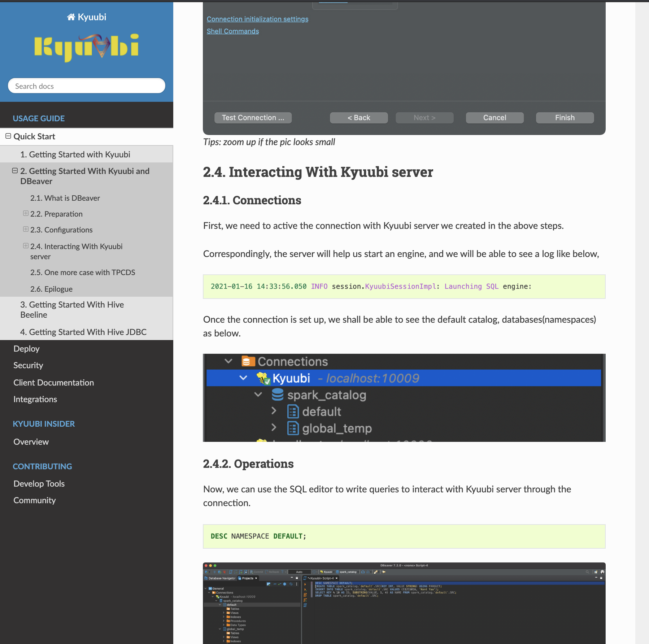
Task: Click the USAGE GUIDE caption
Action: 39,118
